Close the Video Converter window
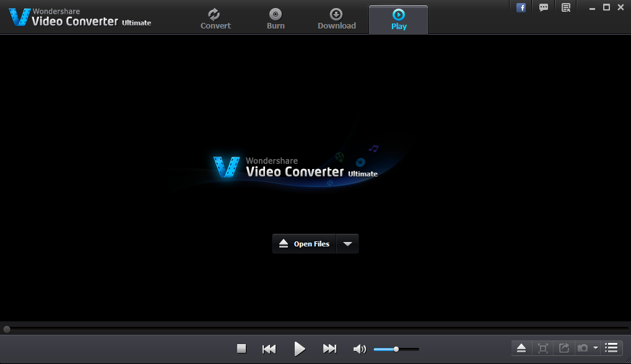Viewport: 631px width, 364px height. [x=620, y=7]
